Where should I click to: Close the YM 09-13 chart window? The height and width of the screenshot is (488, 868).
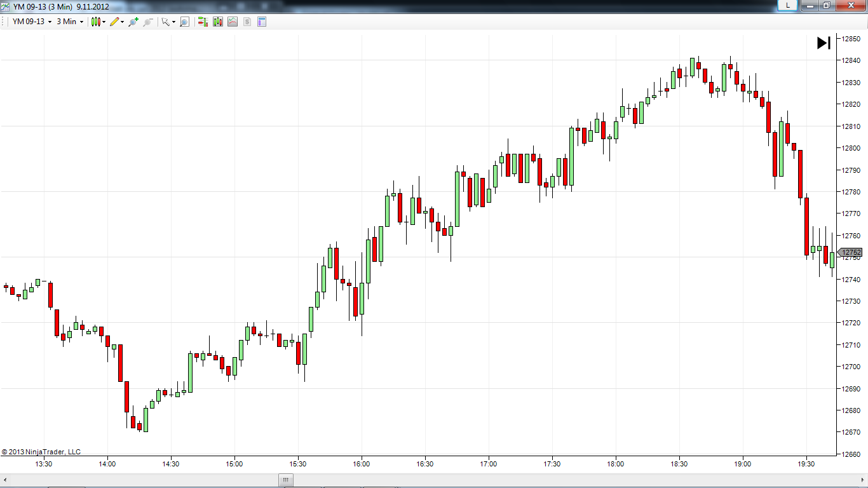850,5
